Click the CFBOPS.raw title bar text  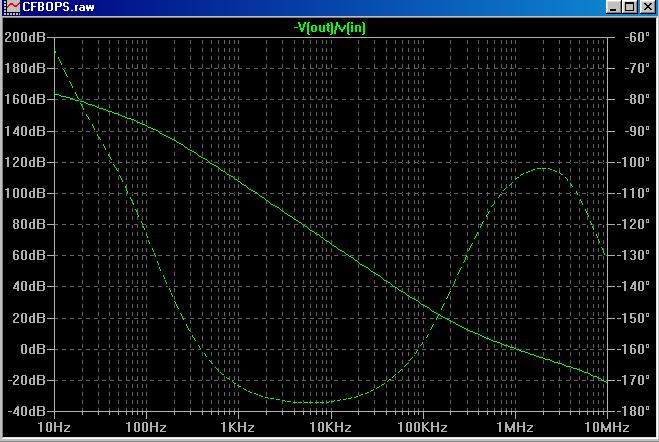[58, 7]
